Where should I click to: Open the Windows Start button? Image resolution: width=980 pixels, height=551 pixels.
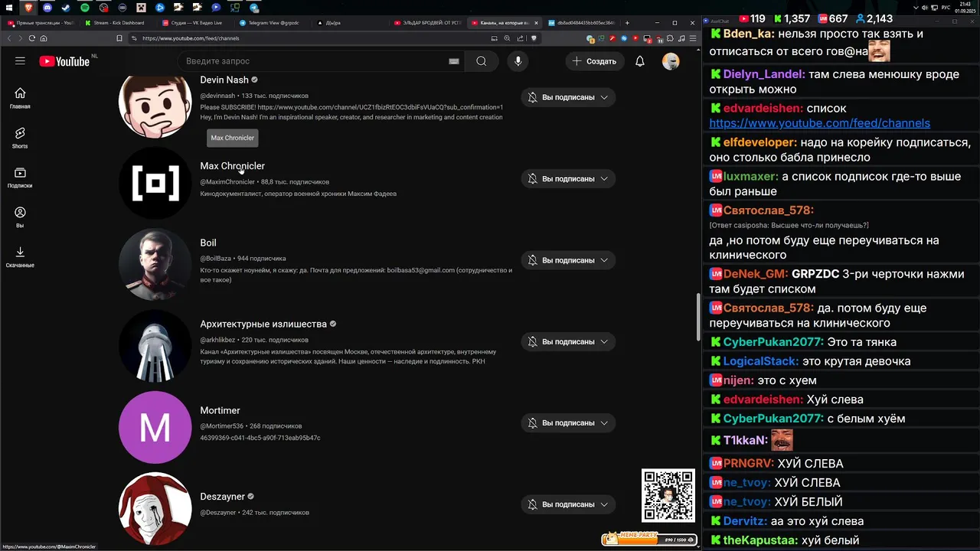click(x=9, y=7)
